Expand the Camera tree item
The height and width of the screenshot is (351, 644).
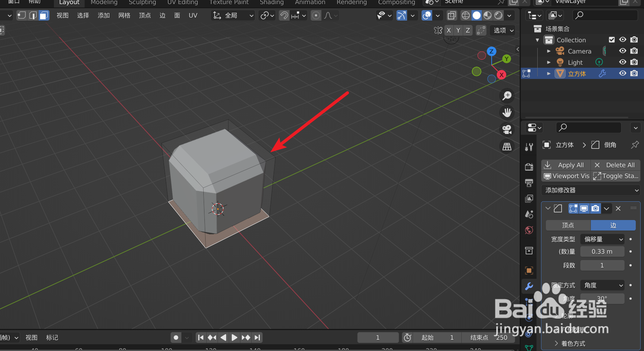point(549,51)
